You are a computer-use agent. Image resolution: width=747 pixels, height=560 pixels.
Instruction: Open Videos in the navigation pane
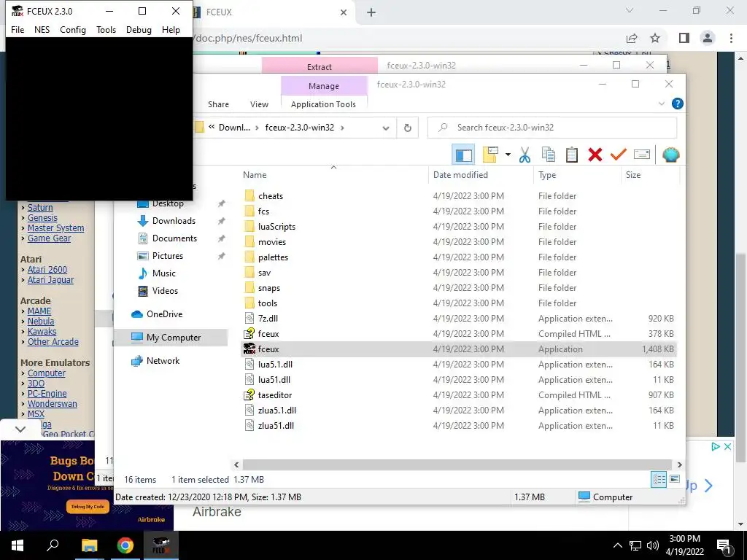(166, 290)
